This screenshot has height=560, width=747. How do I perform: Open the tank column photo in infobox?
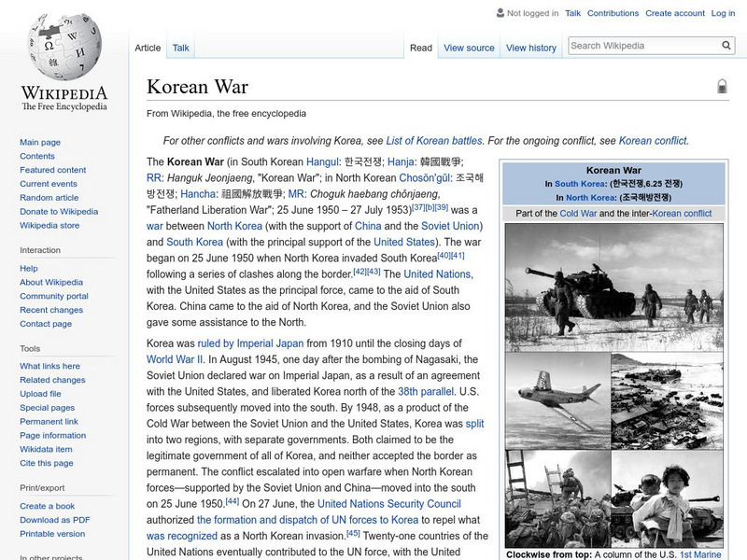click(613, 287)
